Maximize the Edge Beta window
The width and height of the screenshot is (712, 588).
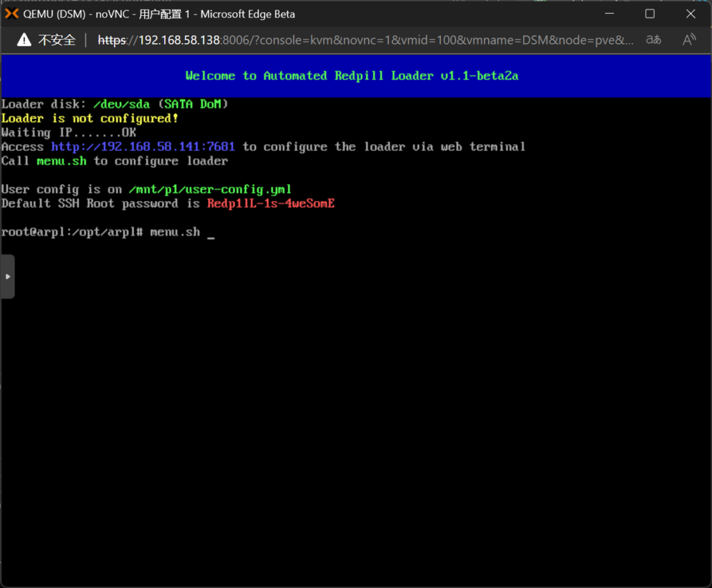coord(649,14)
